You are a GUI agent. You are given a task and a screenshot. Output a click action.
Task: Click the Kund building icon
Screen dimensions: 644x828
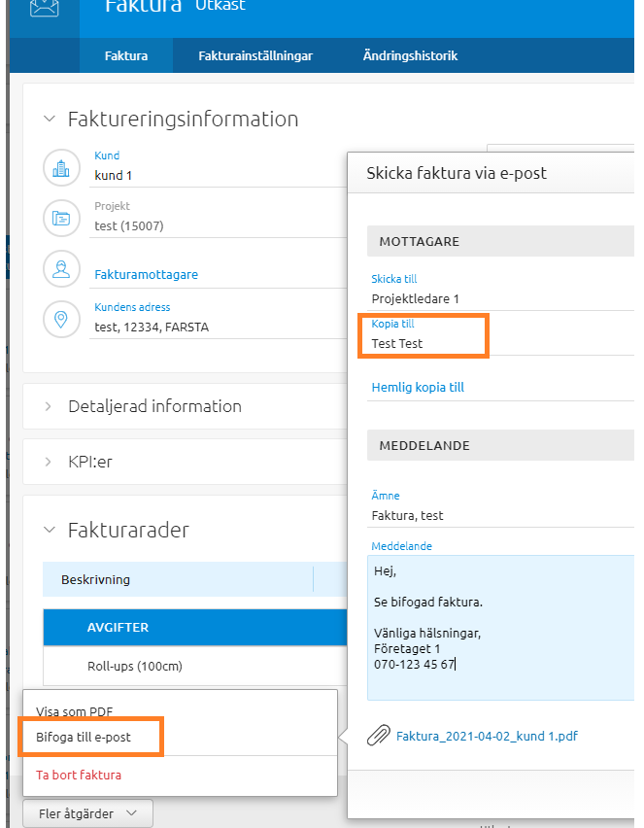click(x=61, y=168)
